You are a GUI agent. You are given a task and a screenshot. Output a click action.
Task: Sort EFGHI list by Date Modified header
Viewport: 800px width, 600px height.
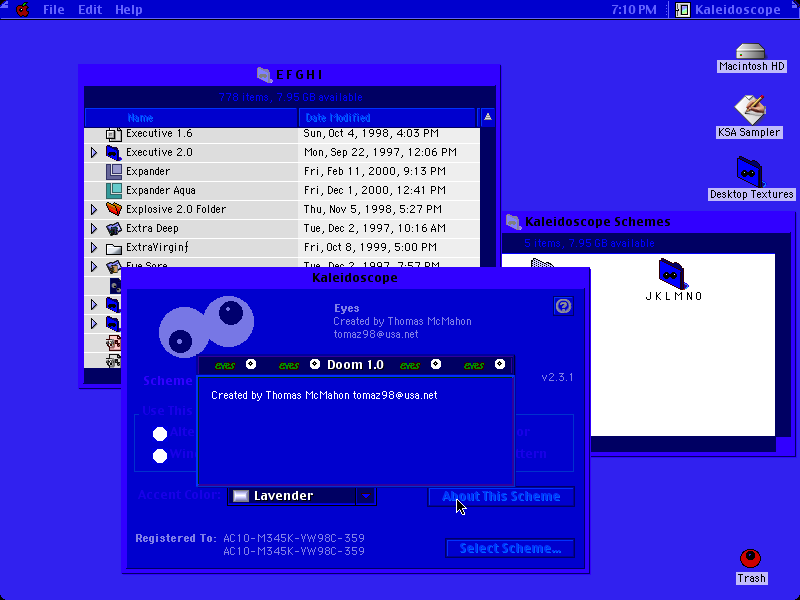387,118
